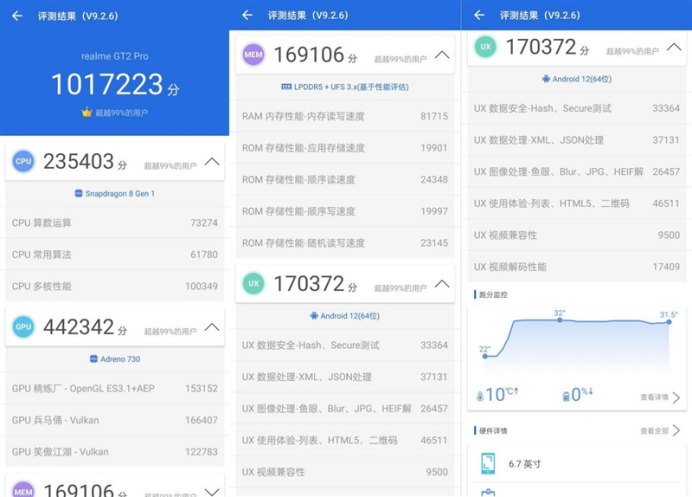Select ROM 存储性能-顺序写速度 row
Viewport: 692px width, 497px height.
(x=345, y=211)
